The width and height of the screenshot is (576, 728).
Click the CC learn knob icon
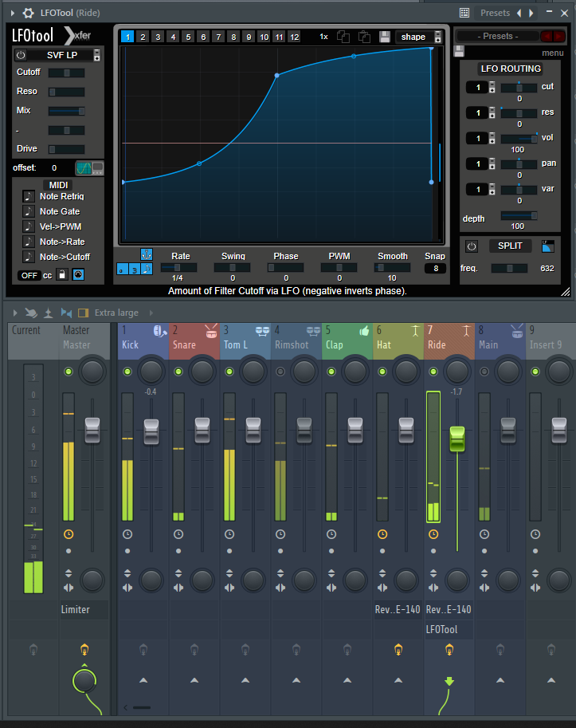point(78,275)
